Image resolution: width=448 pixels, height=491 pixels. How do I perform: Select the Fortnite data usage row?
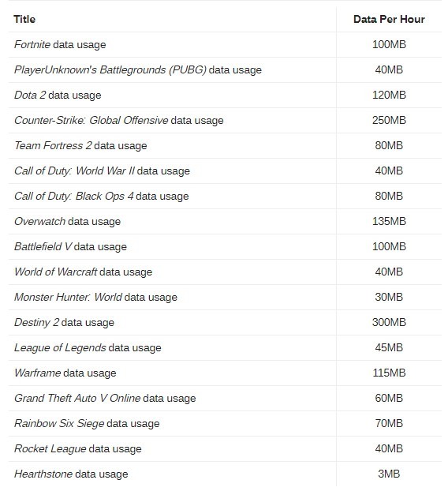click(x=225, y=44)
